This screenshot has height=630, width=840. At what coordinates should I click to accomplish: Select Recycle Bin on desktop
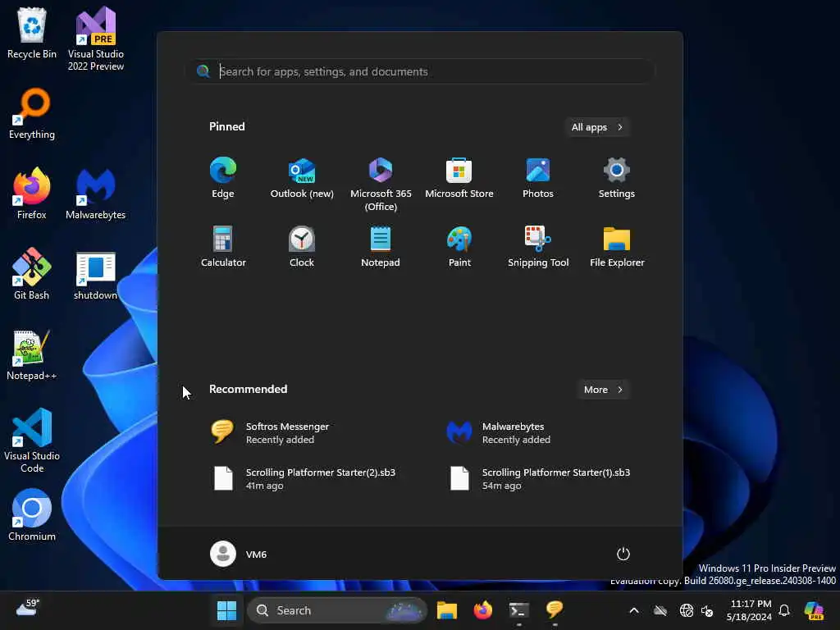pyautogui.click(x=32, y=33)
